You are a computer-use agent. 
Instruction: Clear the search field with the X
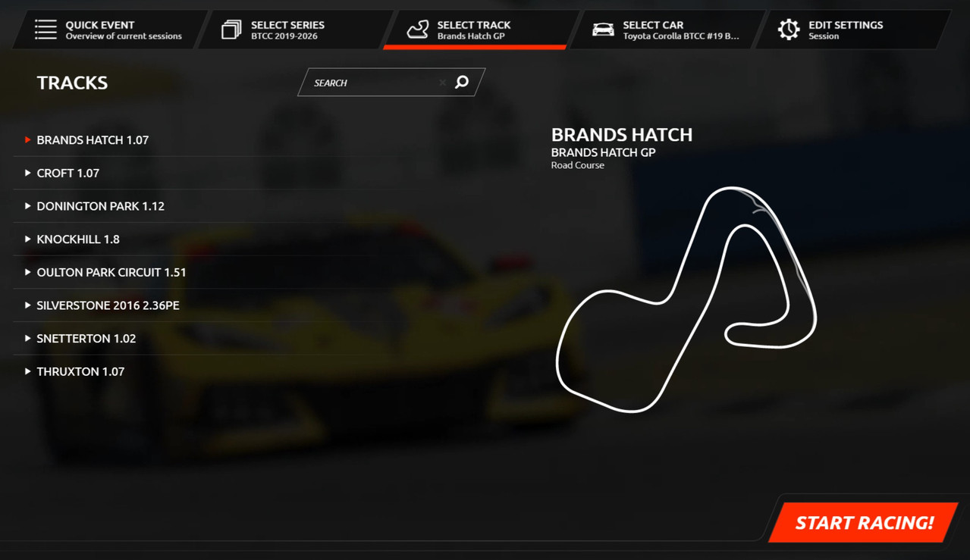[442, 83]
